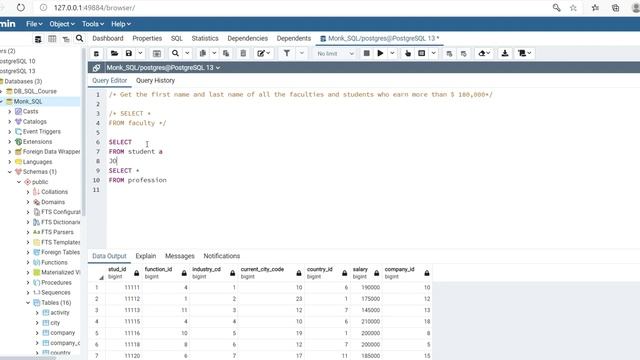The image size is (640, 360).
Task: Click the Edit grid icon in the query toolbar
Action: tap(157, 53)
